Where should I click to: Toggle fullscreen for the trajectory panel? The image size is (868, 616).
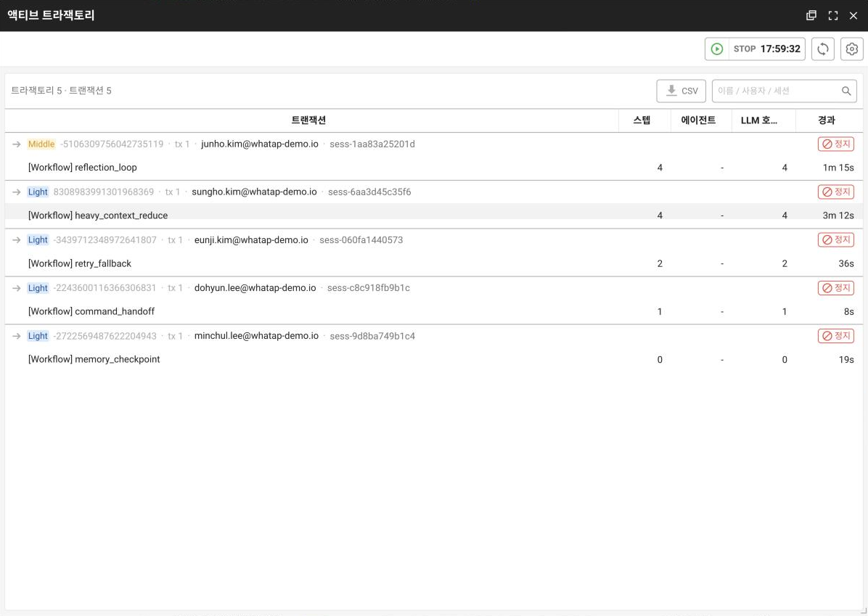pyautogui.click(x=832, y=15)
